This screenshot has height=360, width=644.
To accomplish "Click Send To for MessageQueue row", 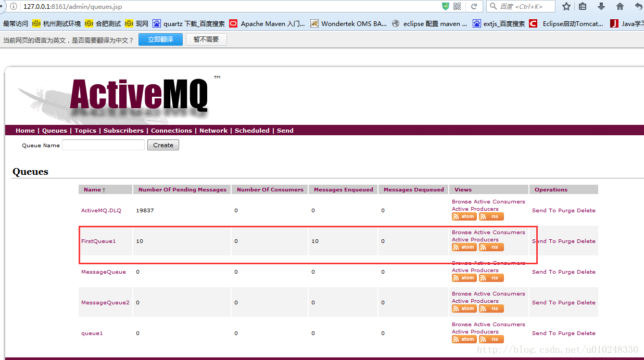I will pyautogui.click(x=544, y=272).
